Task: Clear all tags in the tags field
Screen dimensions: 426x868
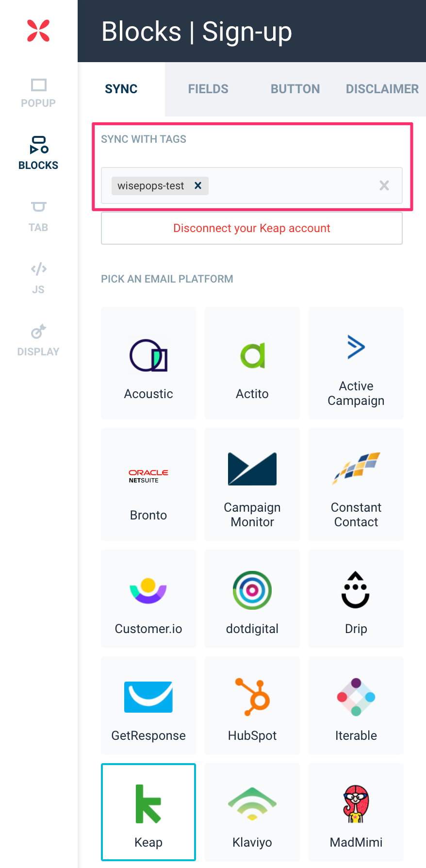Action: click(x=384, y=185)
